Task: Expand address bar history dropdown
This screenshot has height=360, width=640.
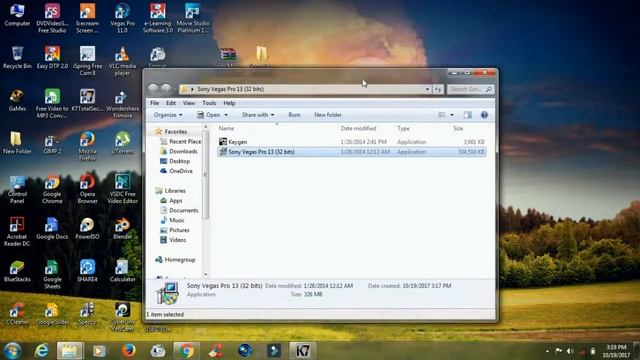Action: [x=427, y=89]
